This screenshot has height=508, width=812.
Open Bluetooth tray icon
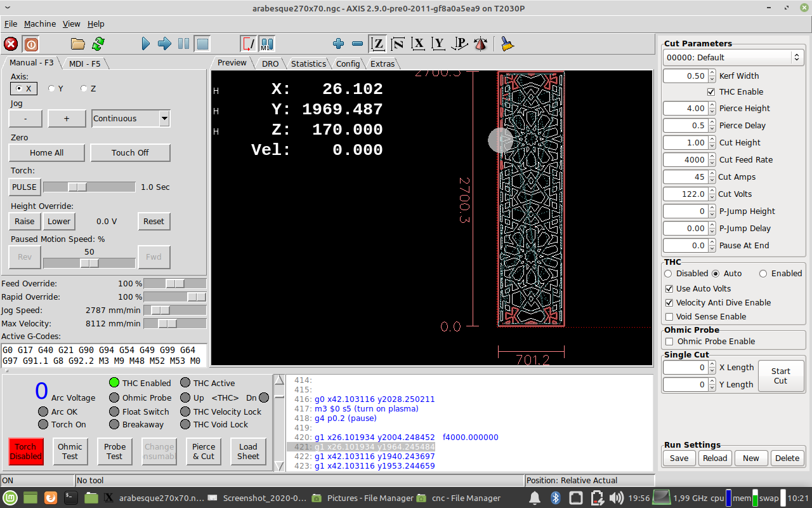555,498
